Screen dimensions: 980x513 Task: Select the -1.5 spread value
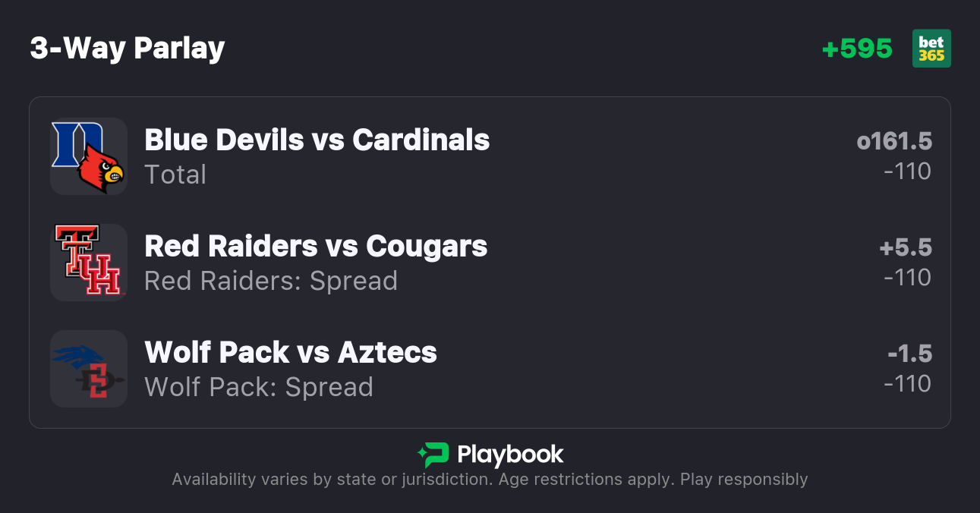(909, 354)
